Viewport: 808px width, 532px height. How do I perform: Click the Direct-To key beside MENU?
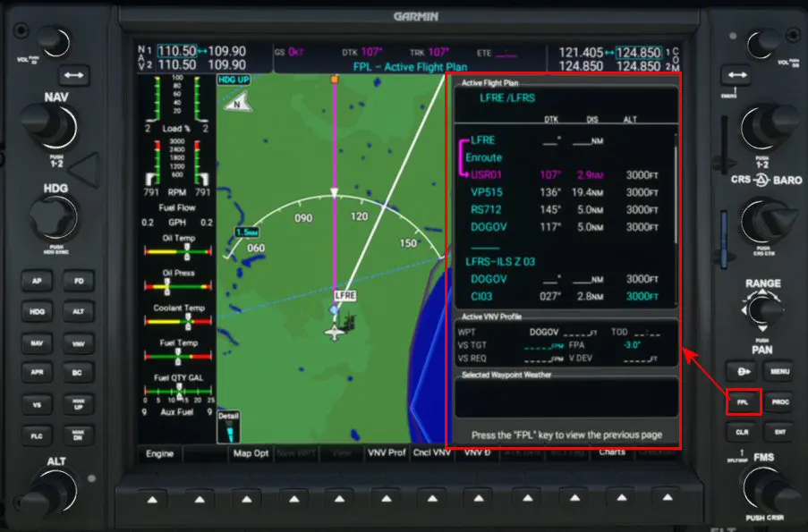tap(742, 371)
